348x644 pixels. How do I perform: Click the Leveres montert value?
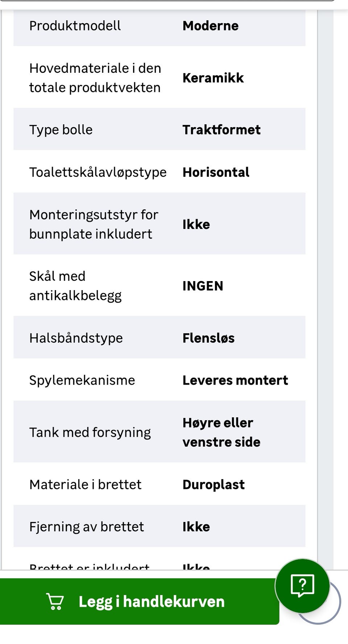tap(235, 380)
